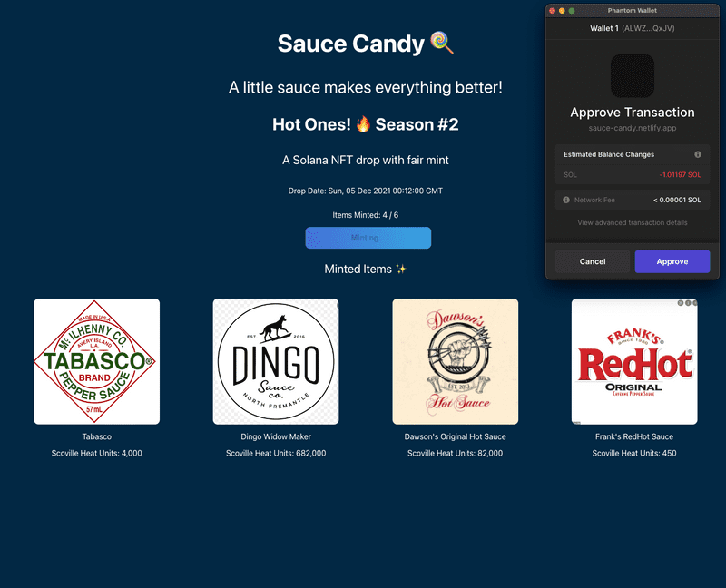
Task: Click the "< 0.00001 SOL" fee value
Action: [677, 200]
